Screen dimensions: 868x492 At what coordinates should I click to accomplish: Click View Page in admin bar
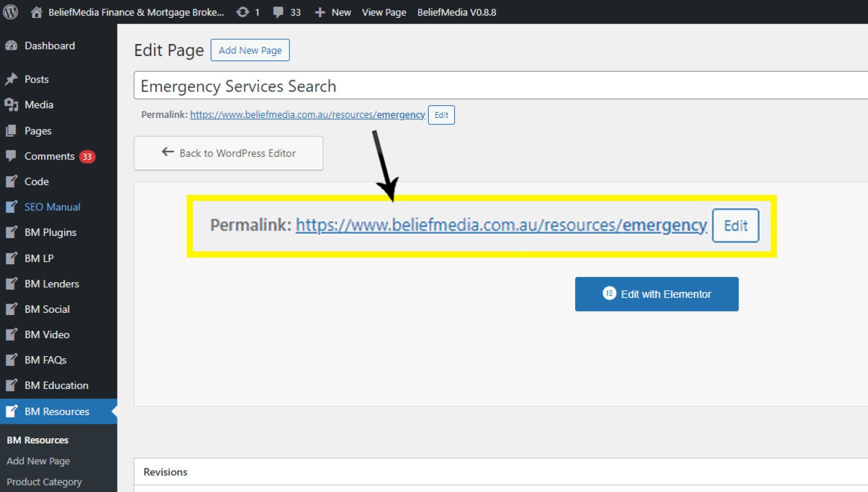point(384,12)
